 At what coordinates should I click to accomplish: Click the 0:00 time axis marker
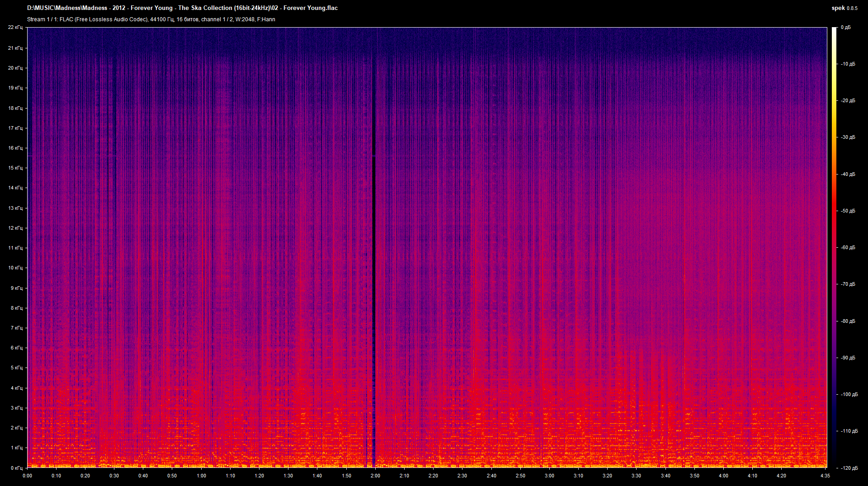tap(27, 476)
